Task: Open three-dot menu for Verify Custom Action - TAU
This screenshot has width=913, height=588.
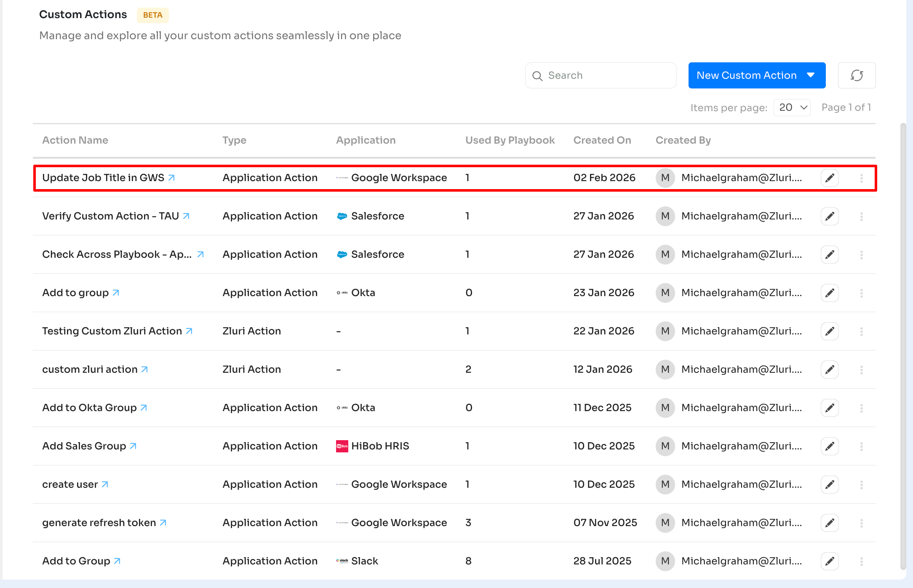Action: [861, 216]
